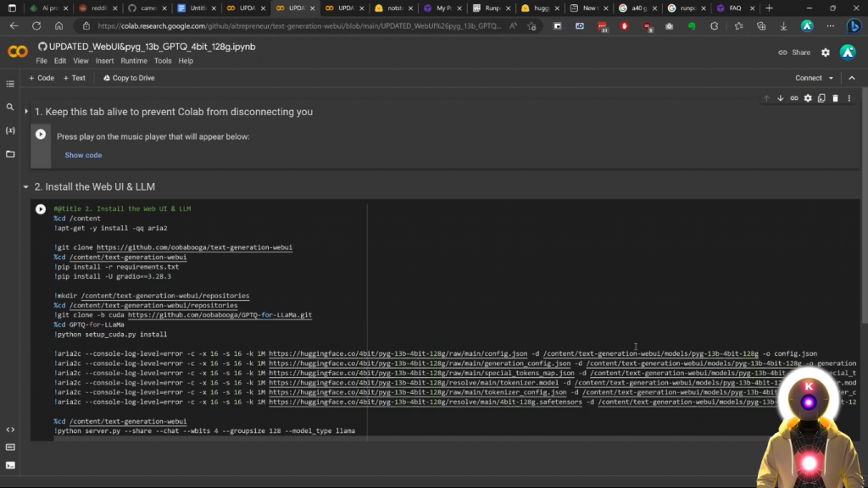This screenshot has width=868, height=488.
Task: Click the Show code link
Action: pos(83,155)
